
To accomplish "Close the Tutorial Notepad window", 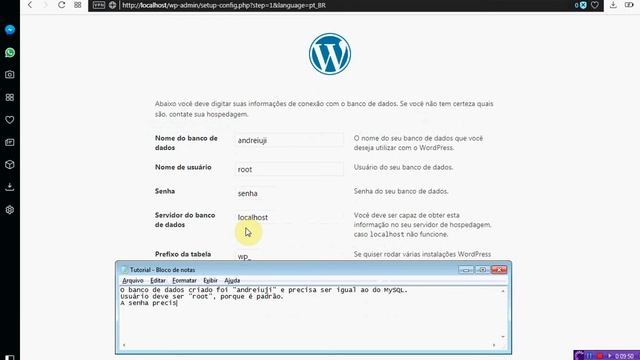I will (499, 269).
